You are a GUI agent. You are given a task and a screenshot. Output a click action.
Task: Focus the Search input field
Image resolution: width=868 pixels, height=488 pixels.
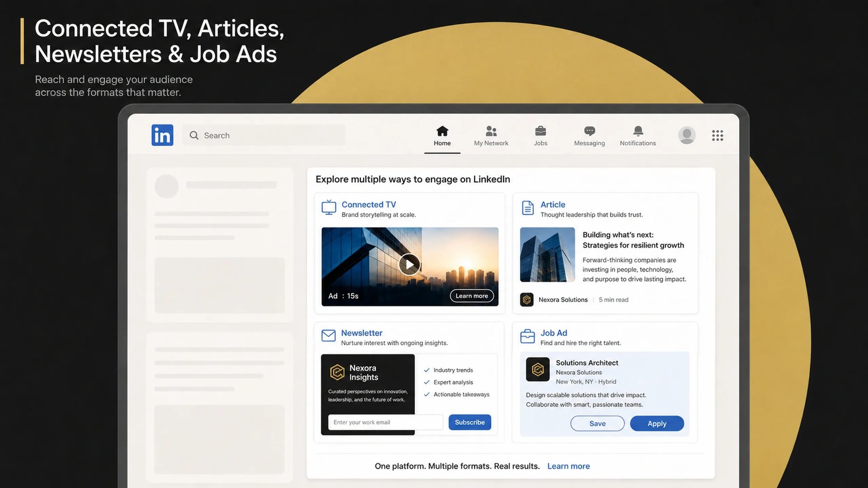264,135
